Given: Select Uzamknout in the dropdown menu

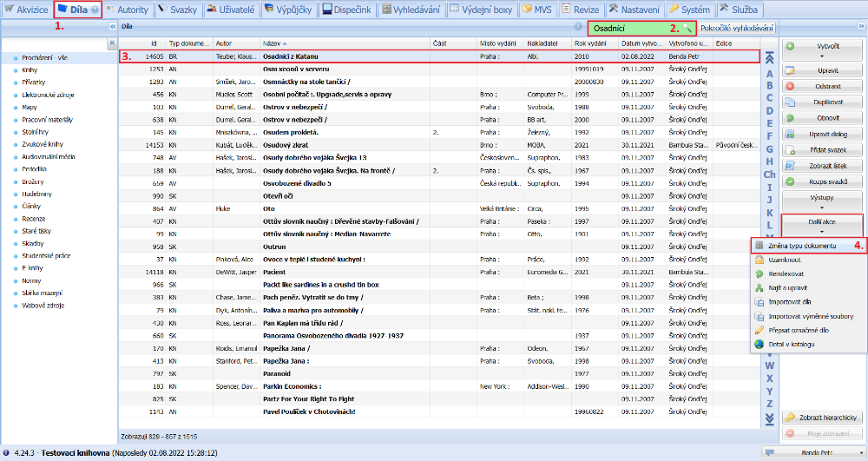Looking at the screenshot, I should pyautogui.click(x=783, y=260).
